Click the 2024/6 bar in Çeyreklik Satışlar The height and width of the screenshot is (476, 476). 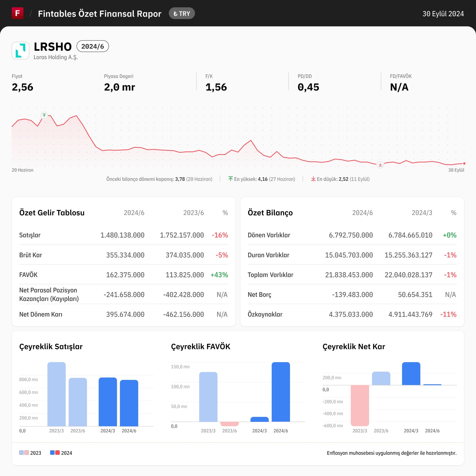pos(129,403)
